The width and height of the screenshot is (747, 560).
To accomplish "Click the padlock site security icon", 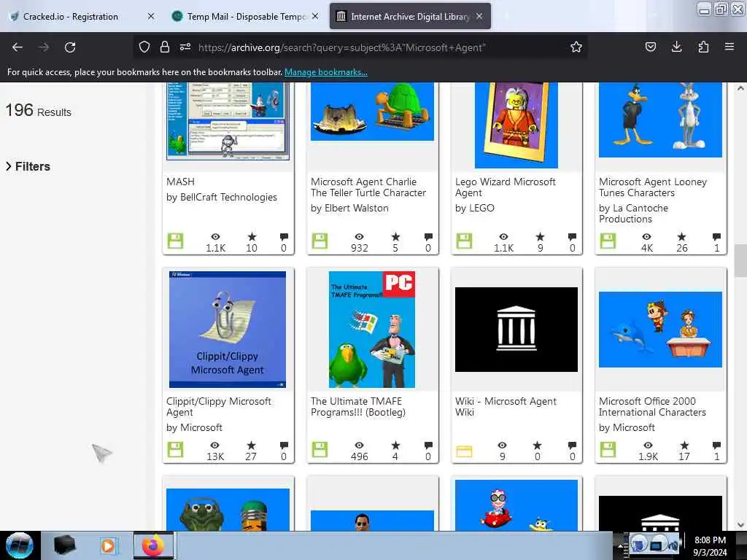I will [164, 47].
